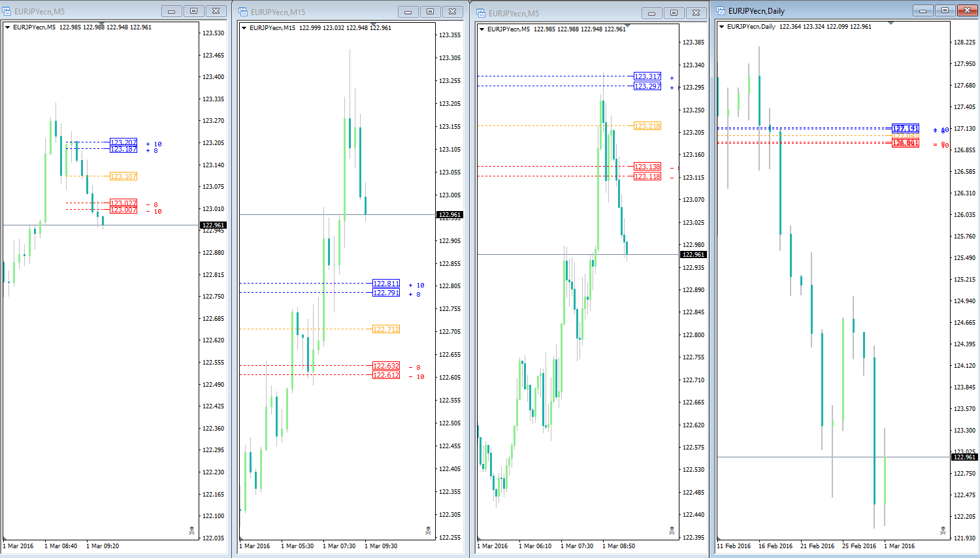Click the 25 Feb 2016 date label
Image resolution: width=980 pixels, height=558 pixels.
859,546
